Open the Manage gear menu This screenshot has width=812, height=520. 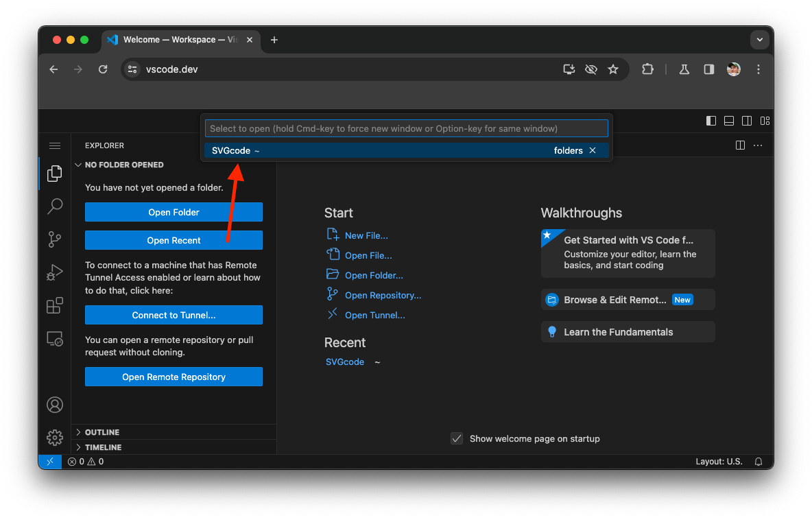55,438
